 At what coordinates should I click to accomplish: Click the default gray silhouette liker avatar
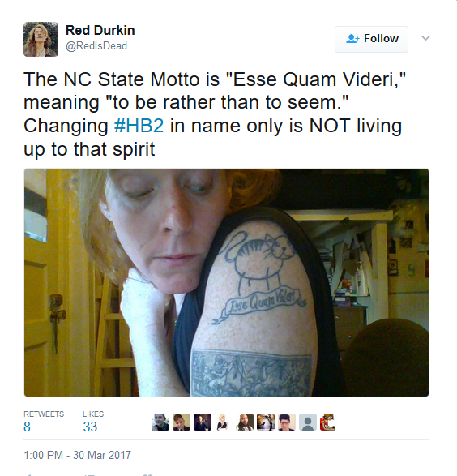click(x=308, y=422)
